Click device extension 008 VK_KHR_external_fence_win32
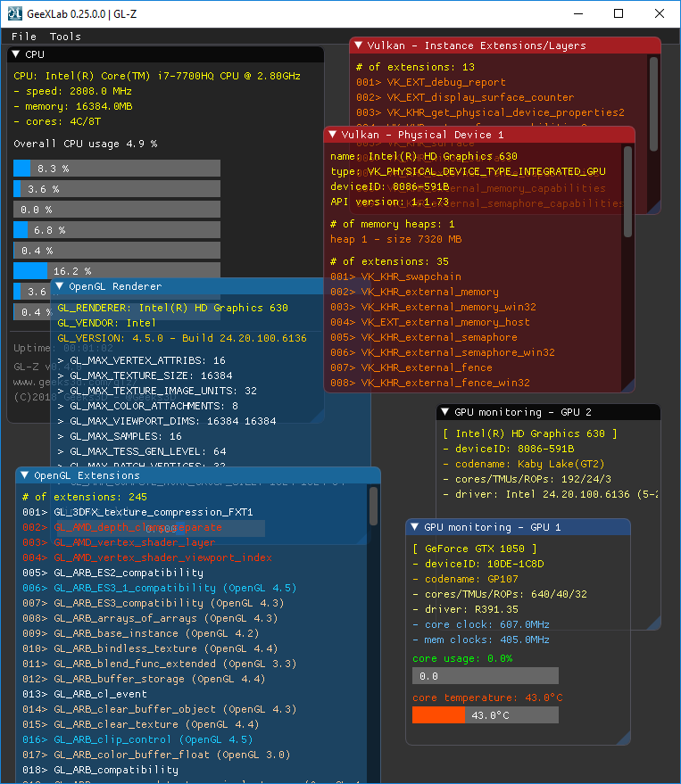681x784 pixels. coord(430,383)
